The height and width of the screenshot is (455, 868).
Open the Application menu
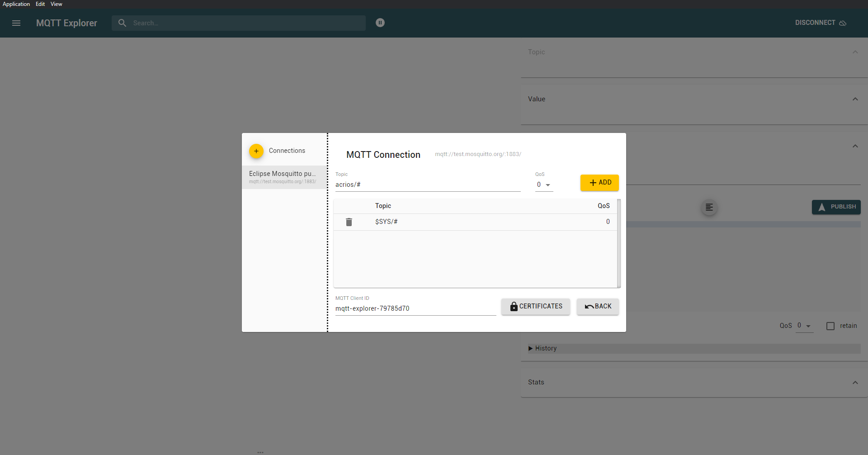coord(16,4)
